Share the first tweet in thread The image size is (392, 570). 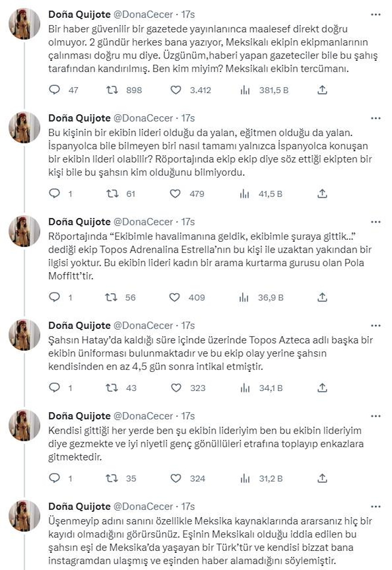click(x=322, y=90)
